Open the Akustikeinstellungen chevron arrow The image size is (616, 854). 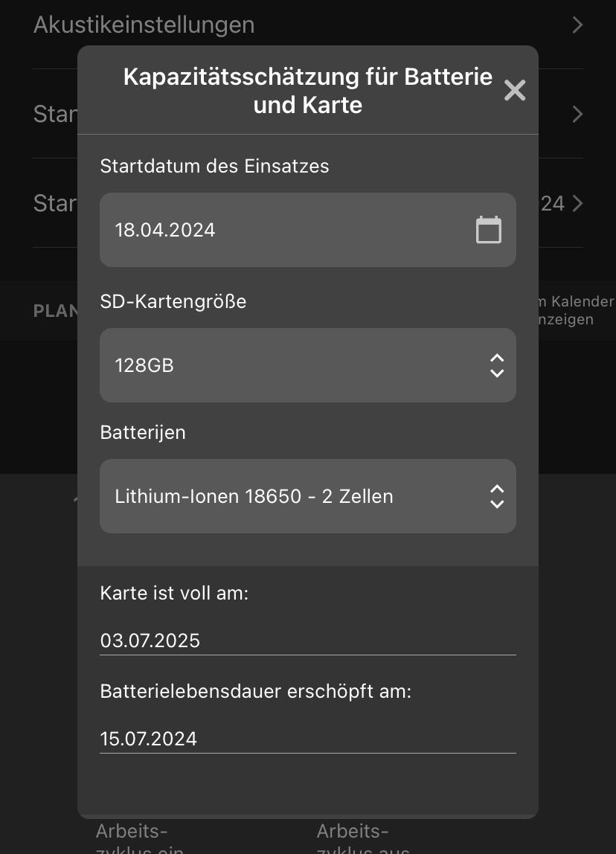click(577, 25)
